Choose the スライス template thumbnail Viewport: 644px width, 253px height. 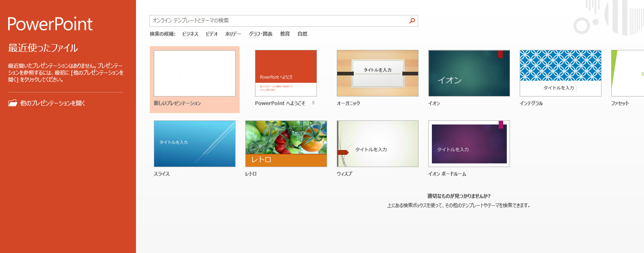(x=195, y=144)
